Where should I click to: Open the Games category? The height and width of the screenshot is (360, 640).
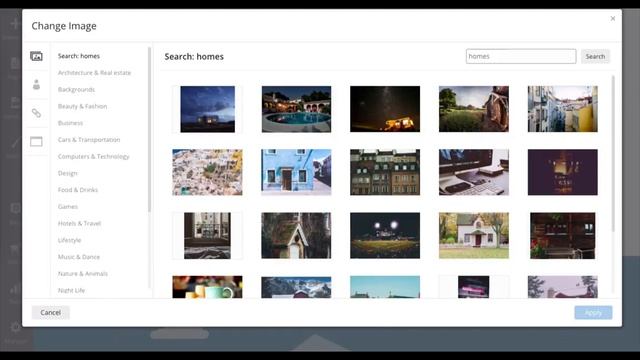[x=68, y=207]
